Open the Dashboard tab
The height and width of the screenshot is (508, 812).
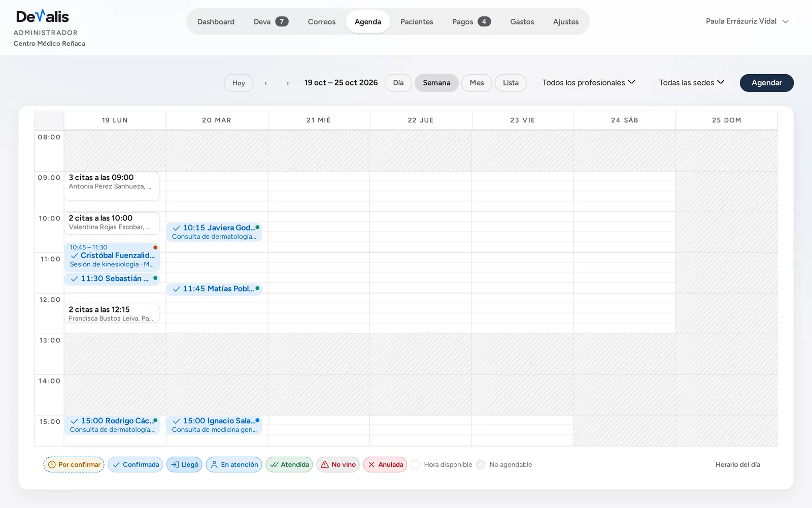pos(216,21)
